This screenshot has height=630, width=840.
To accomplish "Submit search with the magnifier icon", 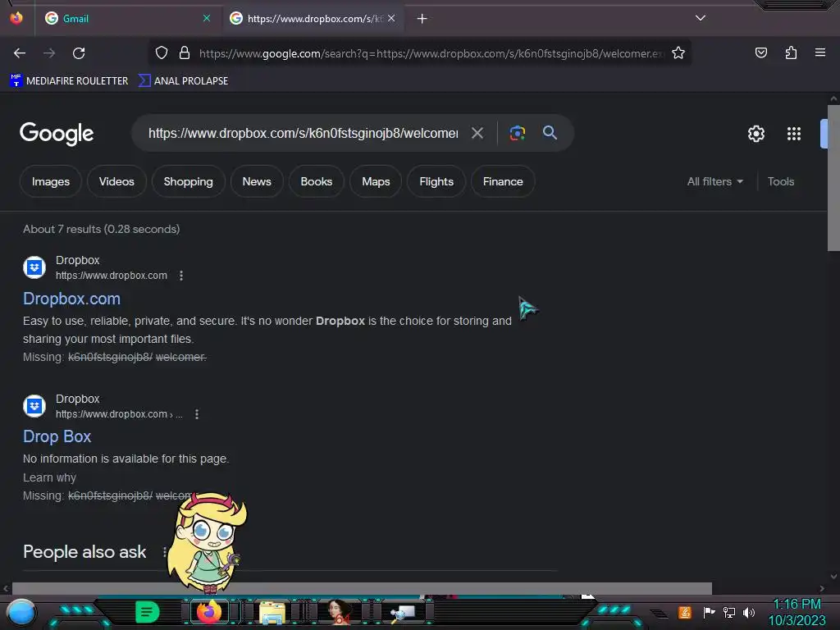I will [x=550, y=132].
